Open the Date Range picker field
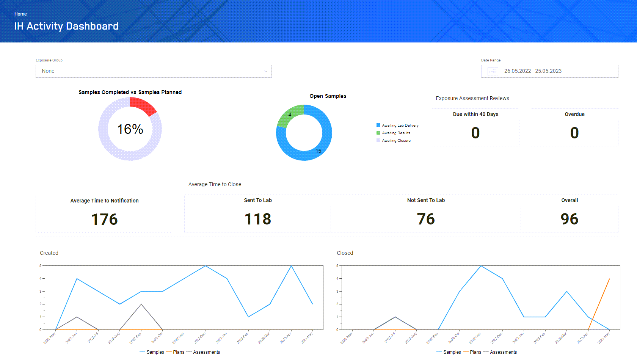The height and width of the screenshot is (364, 637). [549, 71]
